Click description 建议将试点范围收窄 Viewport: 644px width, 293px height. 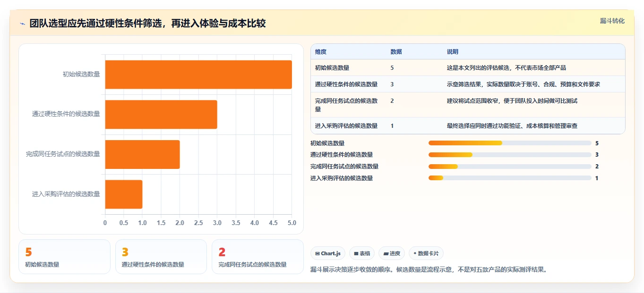pos(512,101)
